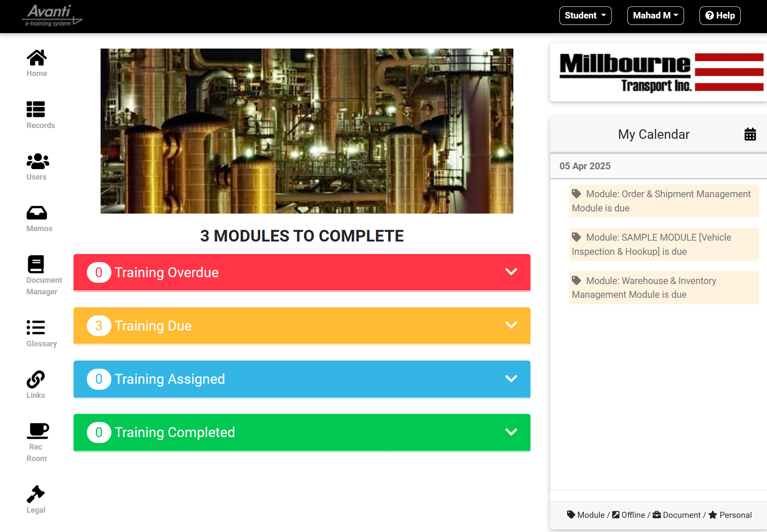
Task: Click the Legal menu label
Action: pos(36,510)
